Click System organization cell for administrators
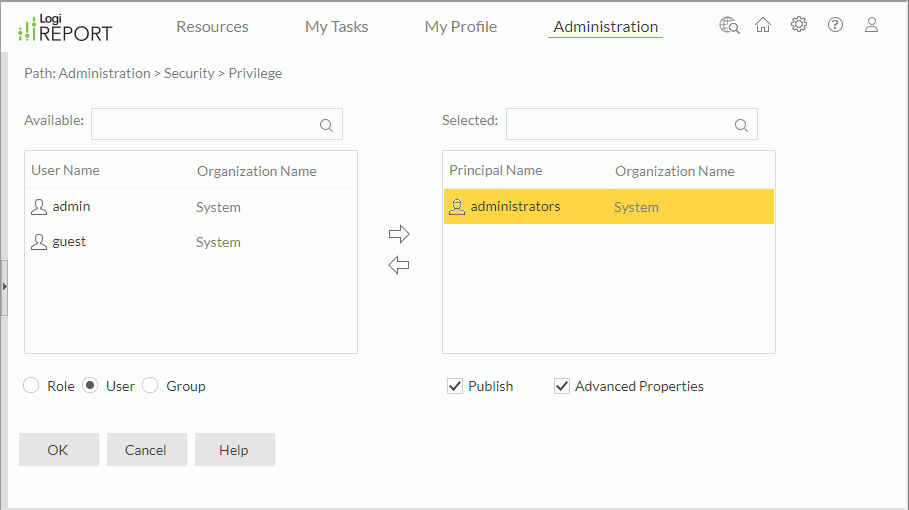 pyautogui.click(x=636, y=207)
